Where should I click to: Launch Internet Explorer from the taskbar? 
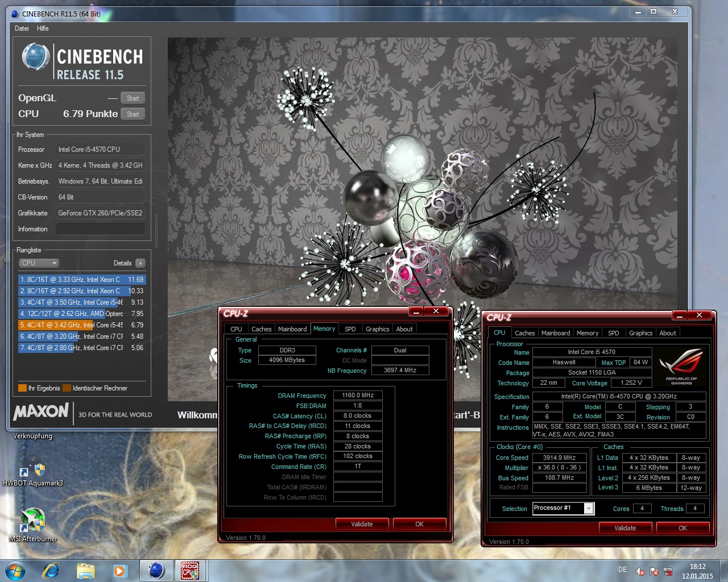[x=51, y=571]
